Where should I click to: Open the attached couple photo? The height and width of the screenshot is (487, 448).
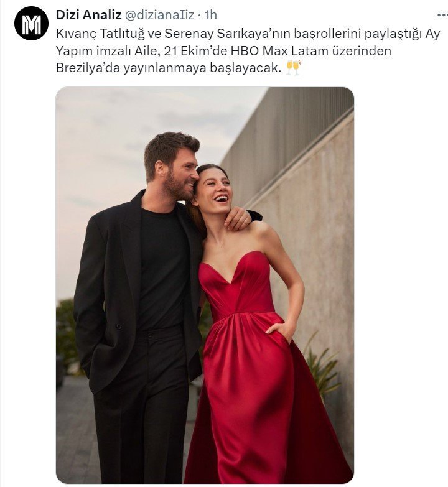pyautogui.click(x=205, y=285)
